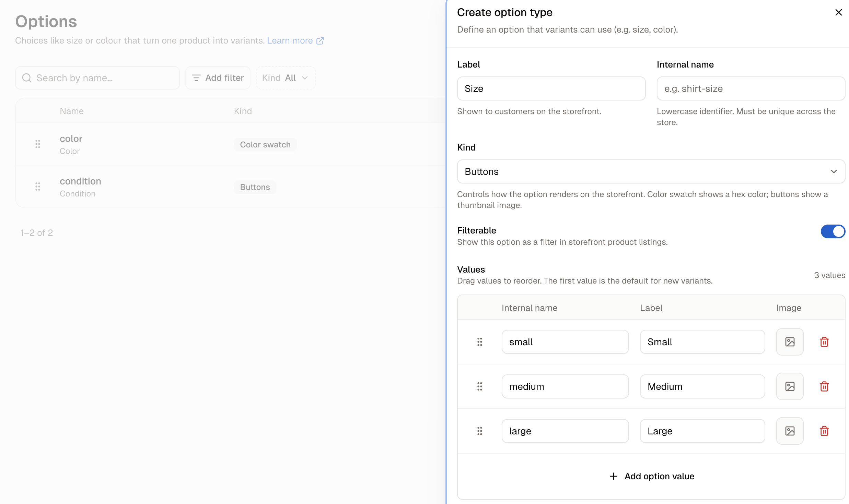849x504 pixels.
Task: Click the Buttons kind badge in condition row
Action: pyautogui.click(x=255, y=187)
